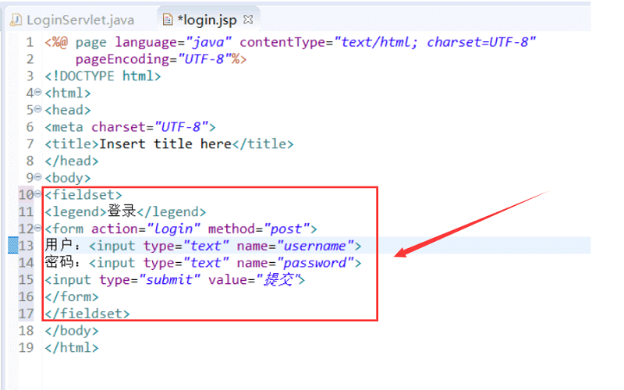Close the login.jsp tab
Image resolution: width=624 pixels, height=390 pixels.
pyautogui.click(x=248, y=19)
